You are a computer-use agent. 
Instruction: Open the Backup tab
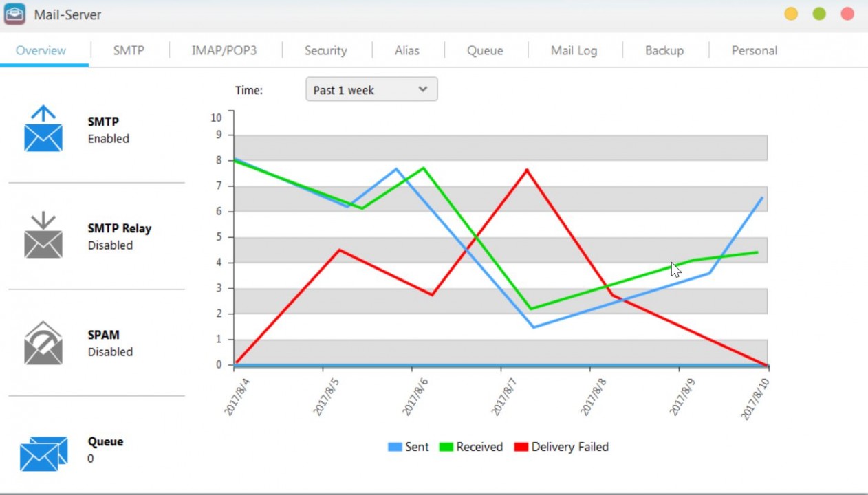[664, 50]
